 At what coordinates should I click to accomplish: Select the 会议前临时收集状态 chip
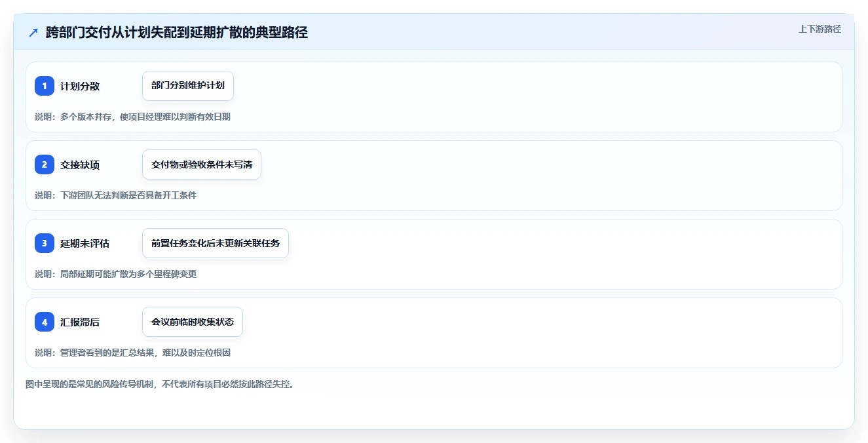193,322
